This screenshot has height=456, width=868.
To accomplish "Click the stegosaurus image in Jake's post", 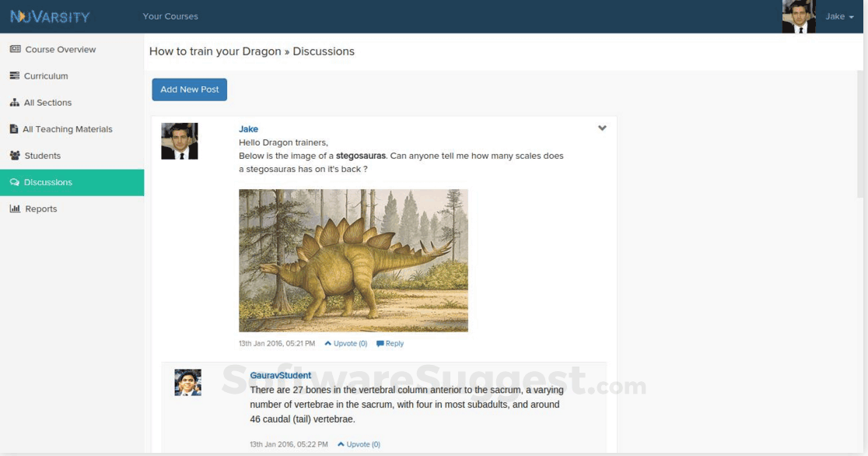I will click(x=353, y=260).
